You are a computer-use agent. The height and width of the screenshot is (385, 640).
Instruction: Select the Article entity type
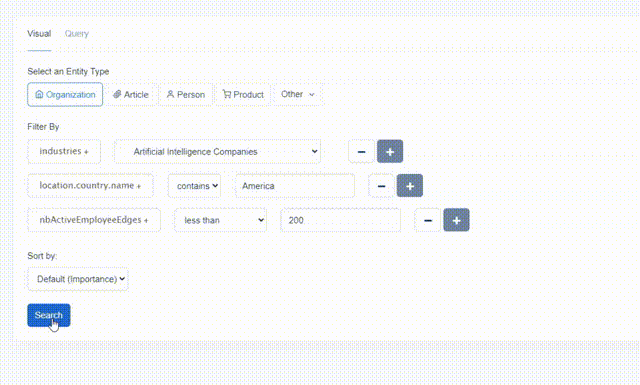[131, 94]
